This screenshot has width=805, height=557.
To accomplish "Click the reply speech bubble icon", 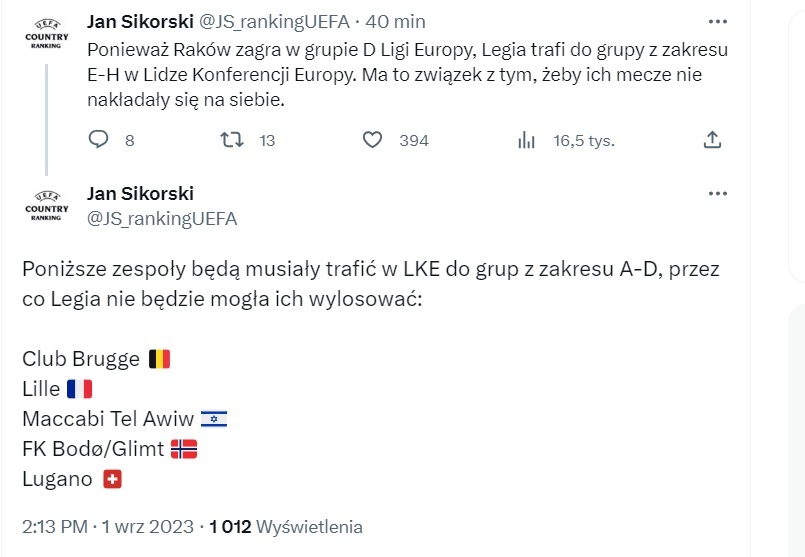I will pyautogui.click(x=98, y=140).
